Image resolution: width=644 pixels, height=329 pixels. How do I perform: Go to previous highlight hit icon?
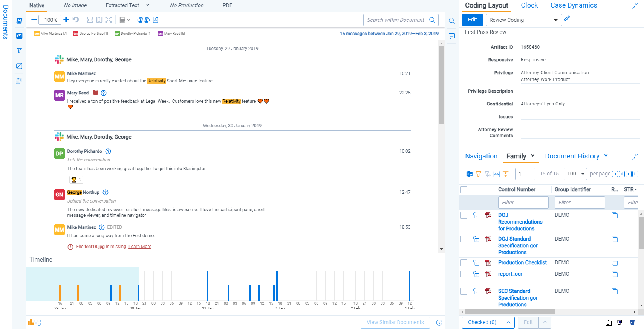coord(140,20)
